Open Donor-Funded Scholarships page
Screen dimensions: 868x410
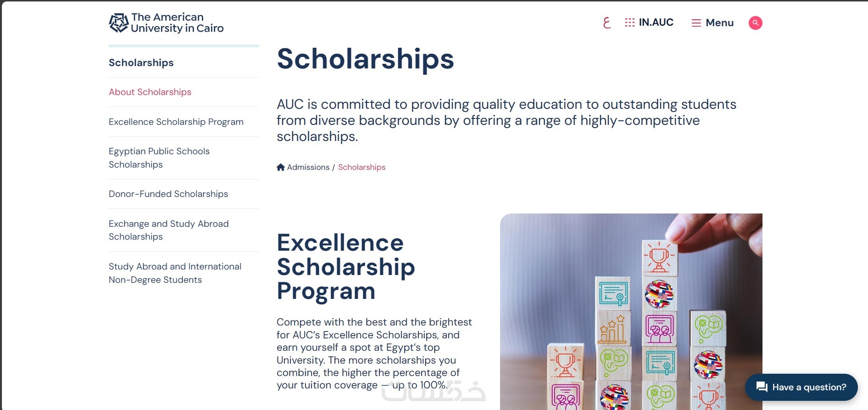pos(168,194)
